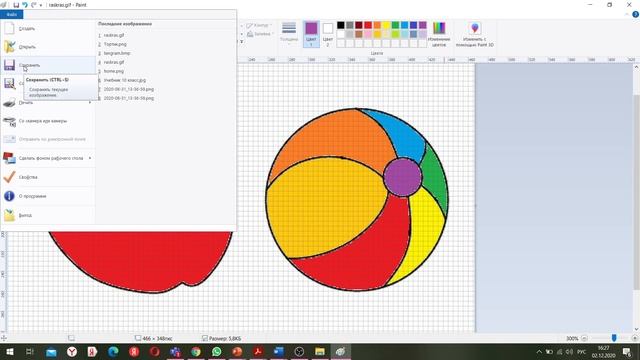Pick the yellow palette color in top row
The image size is (640, 360).
point(386,25)
